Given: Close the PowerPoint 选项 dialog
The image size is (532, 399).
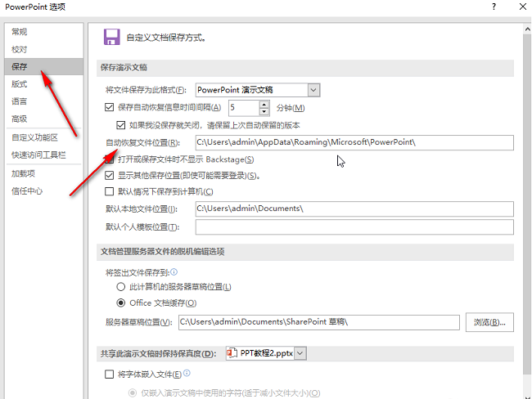Looking at the screenshot, I should point(523,7).
